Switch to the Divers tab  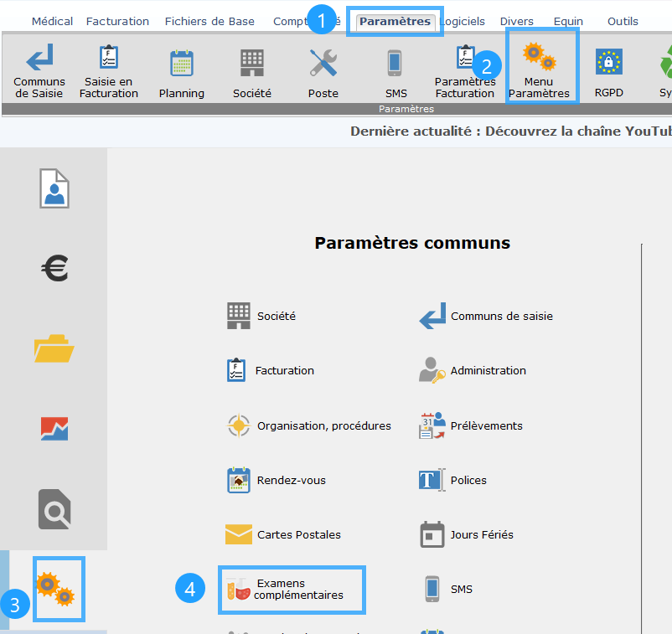tap(516, 22)
